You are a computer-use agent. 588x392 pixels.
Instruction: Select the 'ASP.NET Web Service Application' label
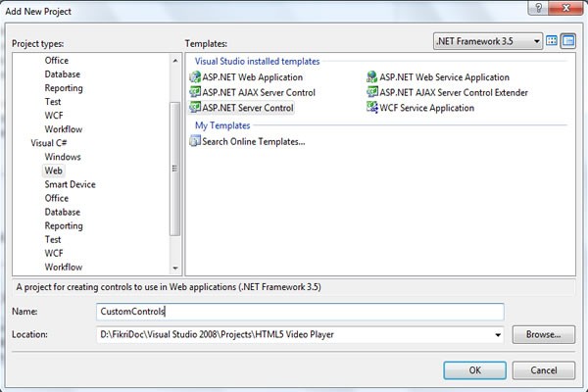pyautogui.click(x=444, y=77)
